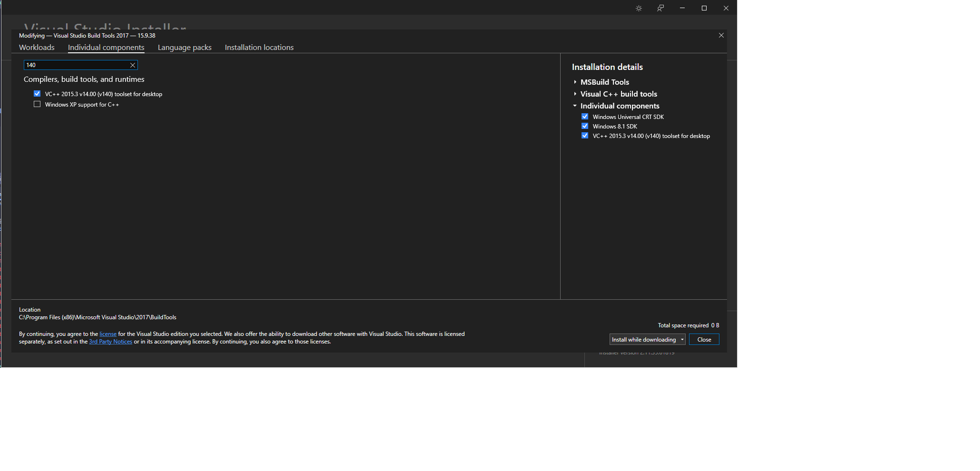The height and width of the screenshot is (471, 980).
Task: Check Windows XP support for C++
Action: (37, 104)
